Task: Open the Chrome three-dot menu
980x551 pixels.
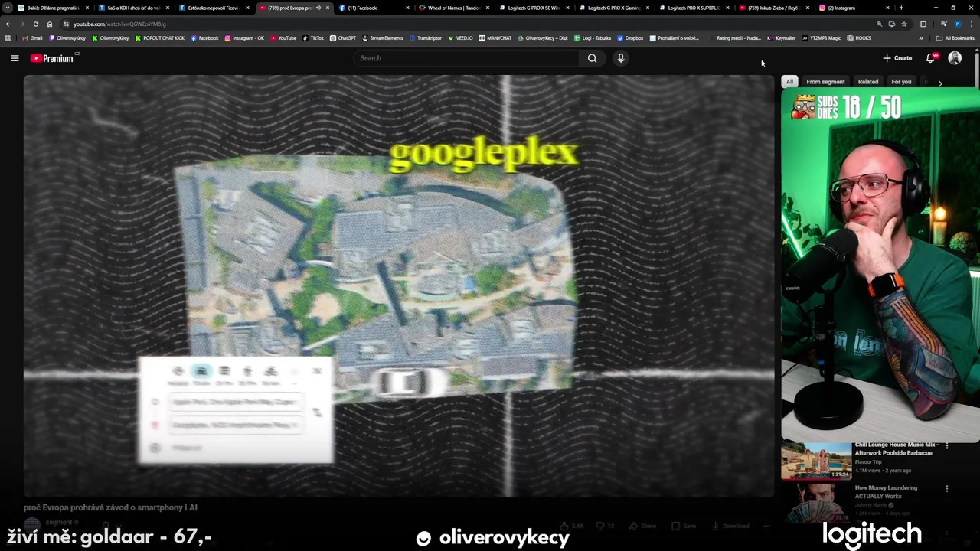Action: click(x=971, y=24)
